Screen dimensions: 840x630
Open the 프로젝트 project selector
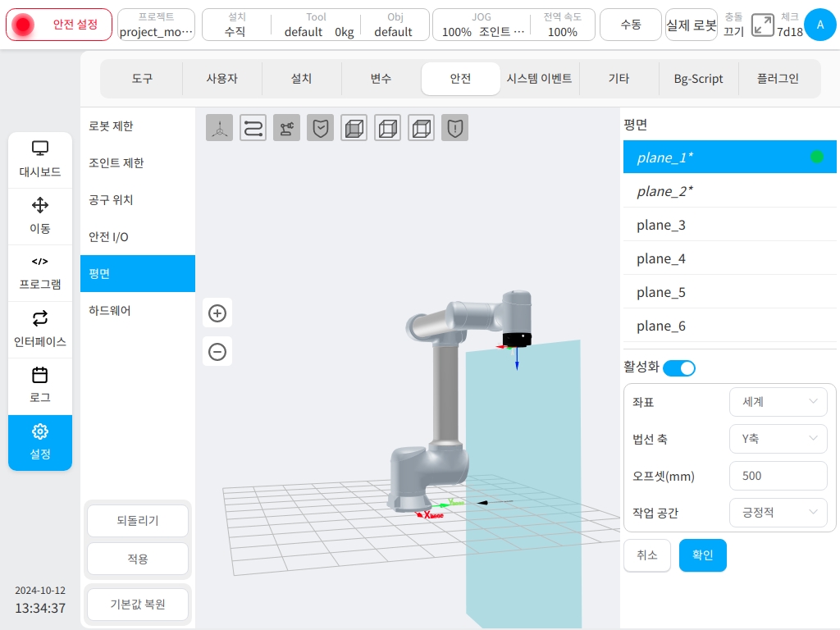click(156, 25)
